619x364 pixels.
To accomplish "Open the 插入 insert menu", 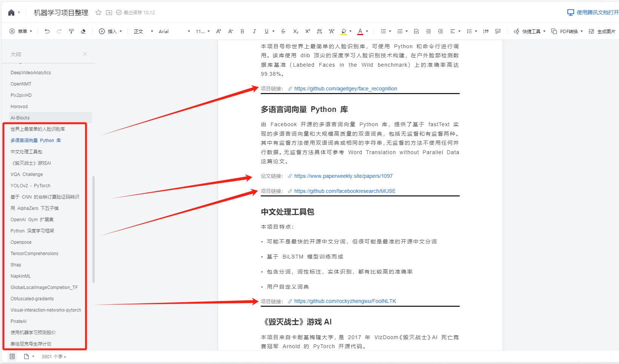I will coord(111,31).
